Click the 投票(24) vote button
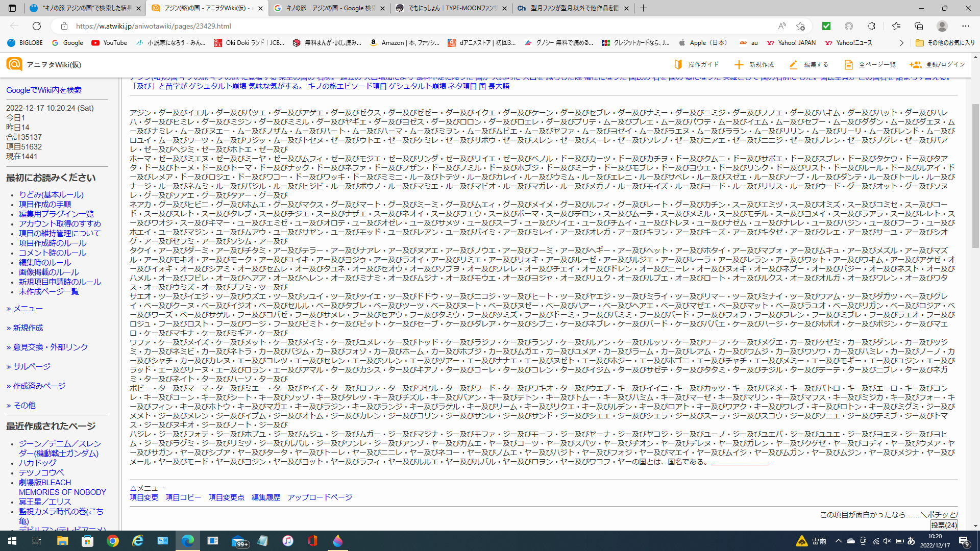The image size is (980, 551). point(944,525)
